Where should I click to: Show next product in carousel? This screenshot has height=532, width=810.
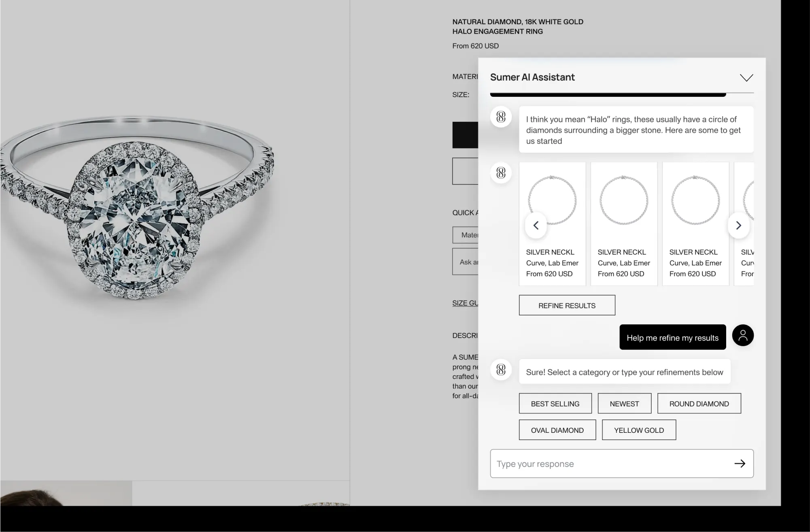click(738, 225)
